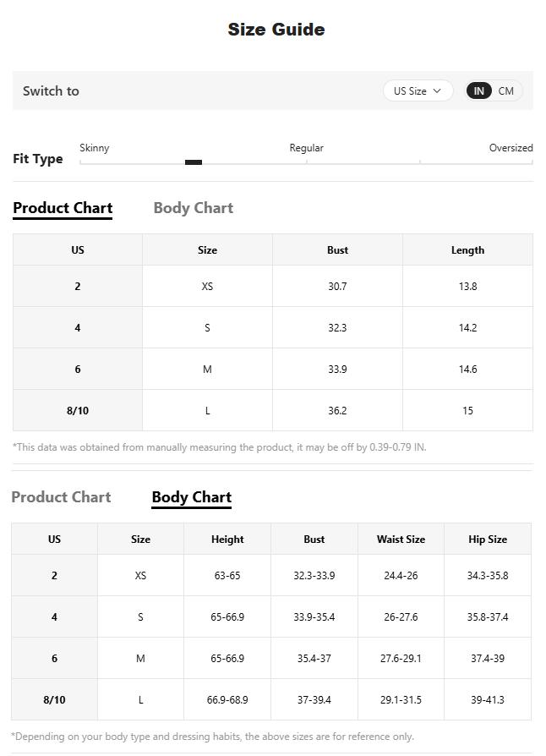Open the US Size dropdown
This screenshot has width=546, height=756.
point(418,90)
